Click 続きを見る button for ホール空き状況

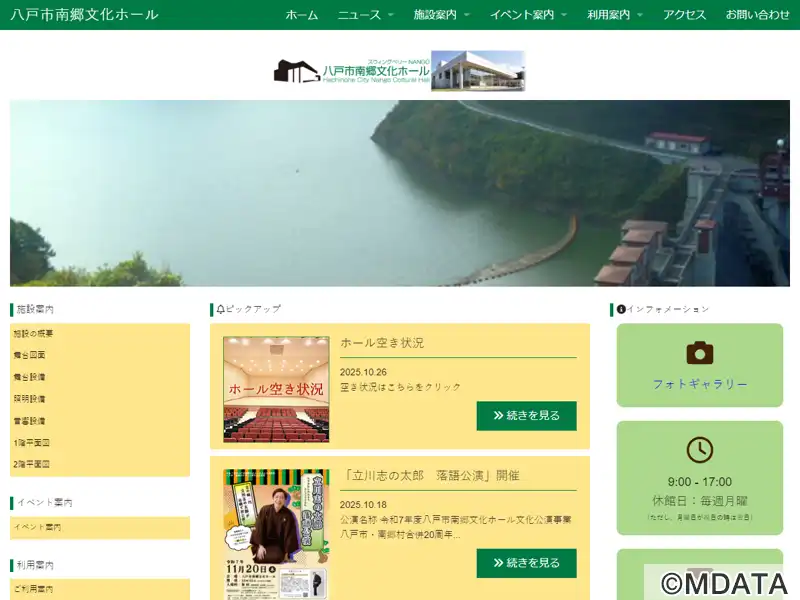tap(526, 415)
